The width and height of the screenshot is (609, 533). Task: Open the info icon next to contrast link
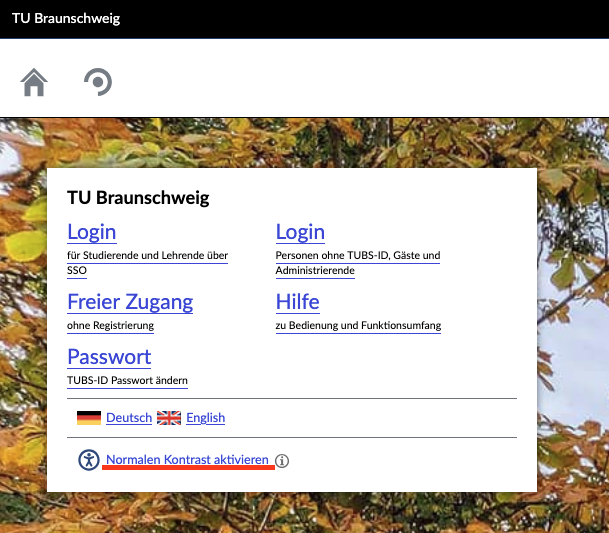click(282, 461)
